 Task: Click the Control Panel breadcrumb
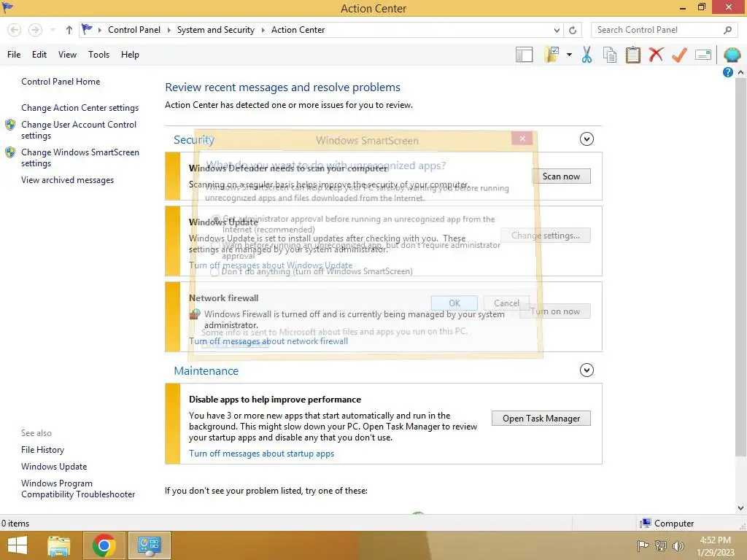(x=134, y=30)
